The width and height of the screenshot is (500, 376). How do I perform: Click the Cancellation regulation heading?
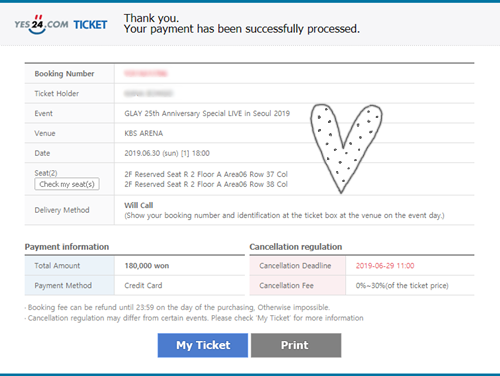tap(296, 247)
